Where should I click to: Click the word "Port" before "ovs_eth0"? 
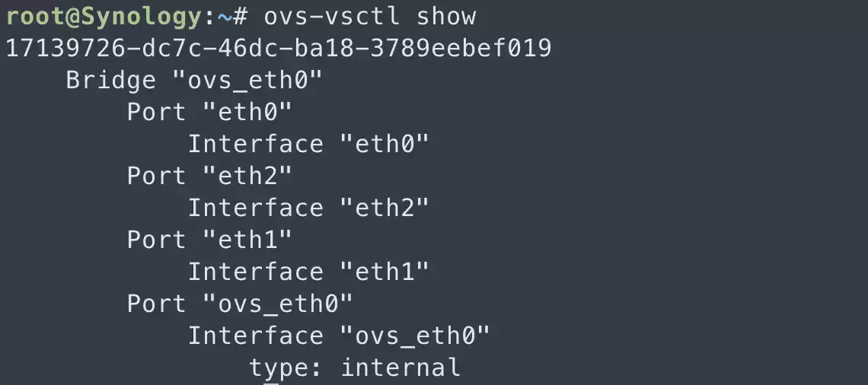157,304
